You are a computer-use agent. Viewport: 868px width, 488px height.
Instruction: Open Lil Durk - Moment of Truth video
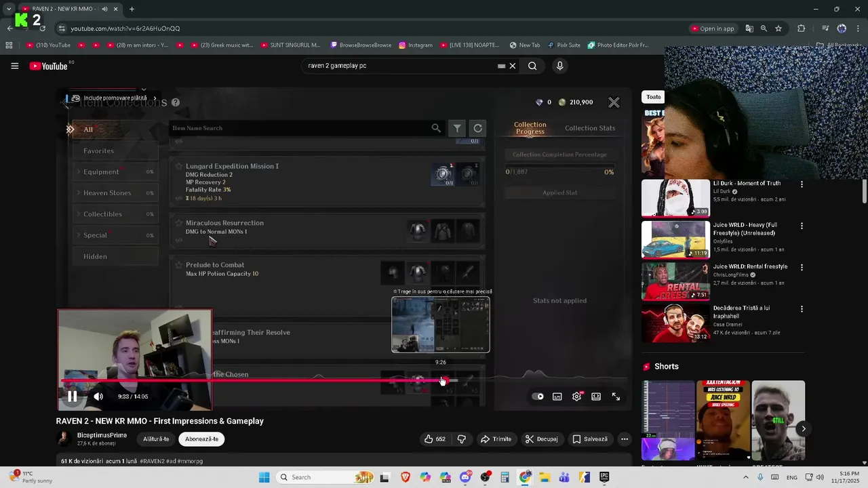point(747,183)
